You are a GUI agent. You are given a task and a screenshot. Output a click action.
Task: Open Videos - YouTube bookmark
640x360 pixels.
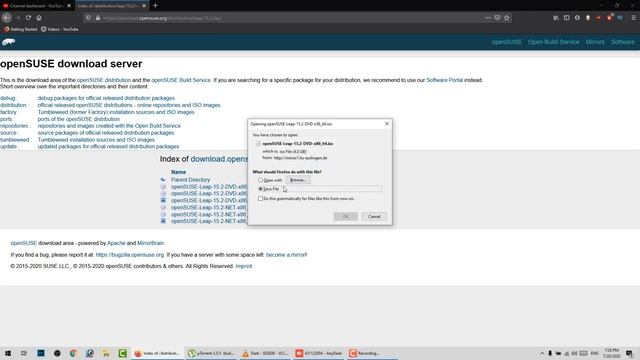[60, 29]
